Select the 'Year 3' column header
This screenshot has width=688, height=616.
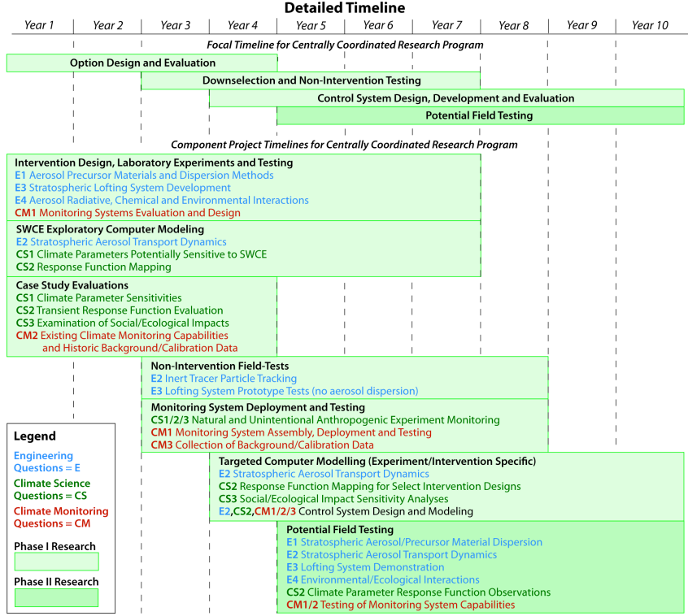point(176,25)
